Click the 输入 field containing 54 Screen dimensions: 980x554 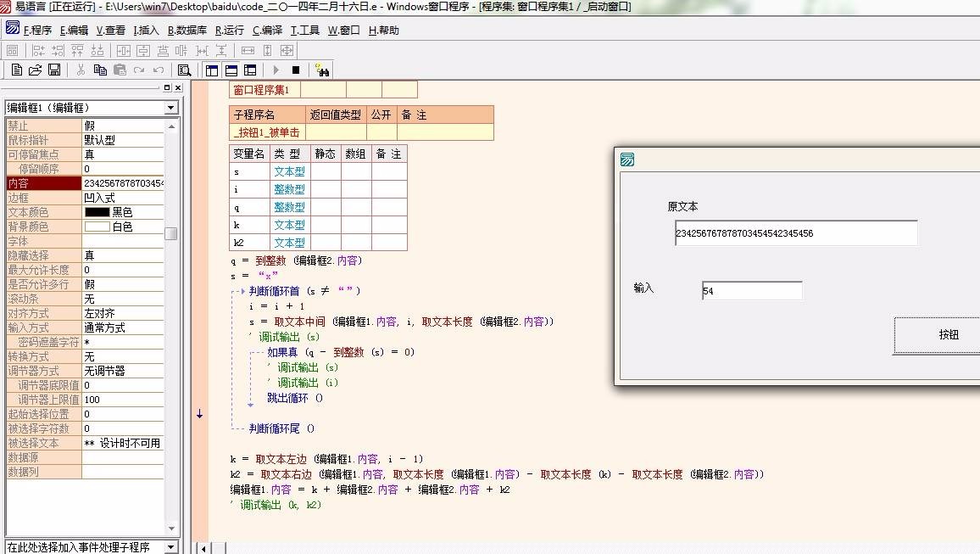[751, 291]
